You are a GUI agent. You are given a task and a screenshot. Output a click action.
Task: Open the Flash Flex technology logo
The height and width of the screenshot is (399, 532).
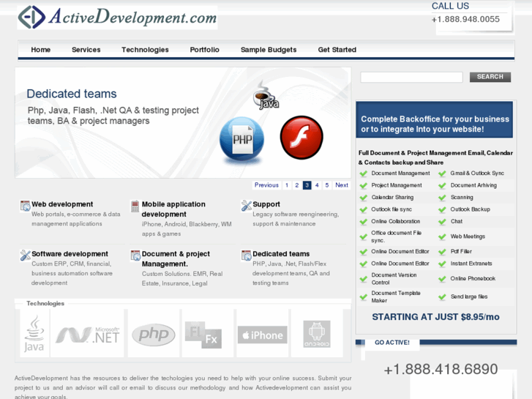coord(203,335)
